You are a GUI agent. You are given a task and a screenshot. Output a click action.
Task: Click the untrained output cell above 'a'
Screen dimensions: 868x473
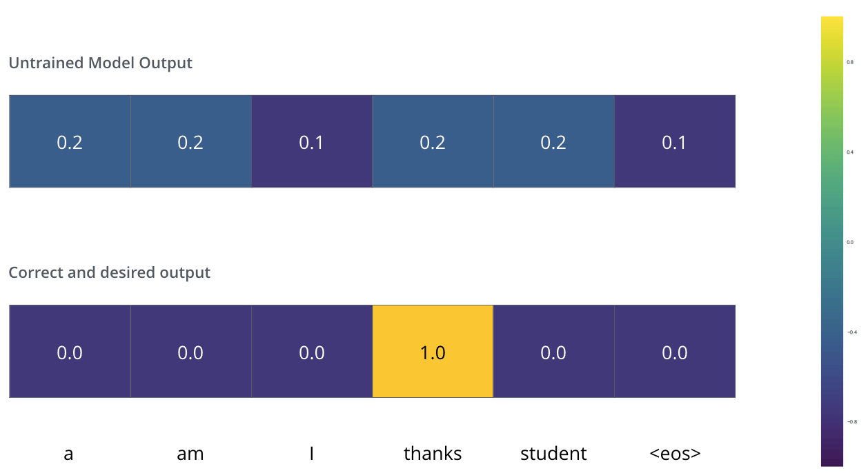70,141
